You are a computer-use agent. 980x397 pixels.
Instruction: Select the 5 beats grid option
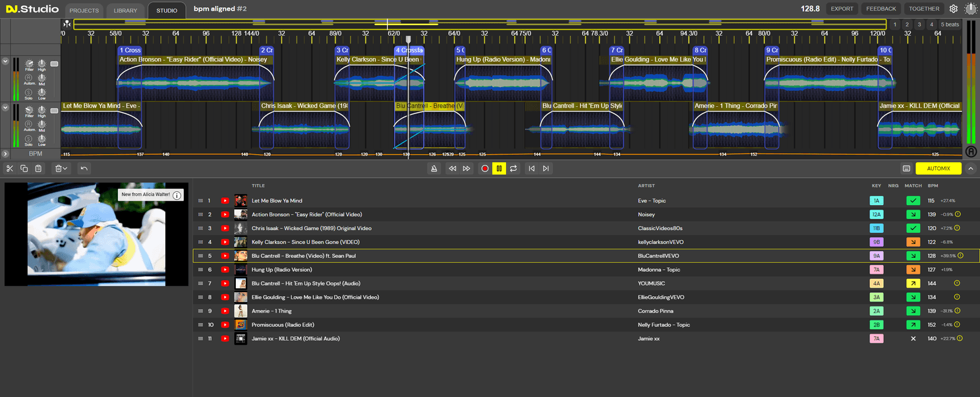coord(950,24)
